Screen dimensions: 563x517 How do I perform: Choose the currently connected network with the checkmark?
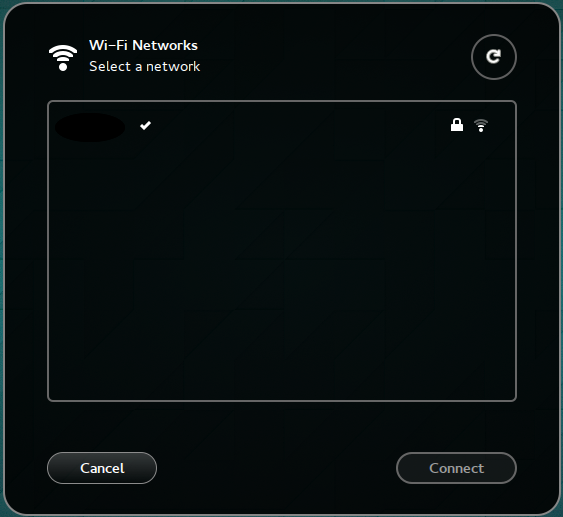282,126
